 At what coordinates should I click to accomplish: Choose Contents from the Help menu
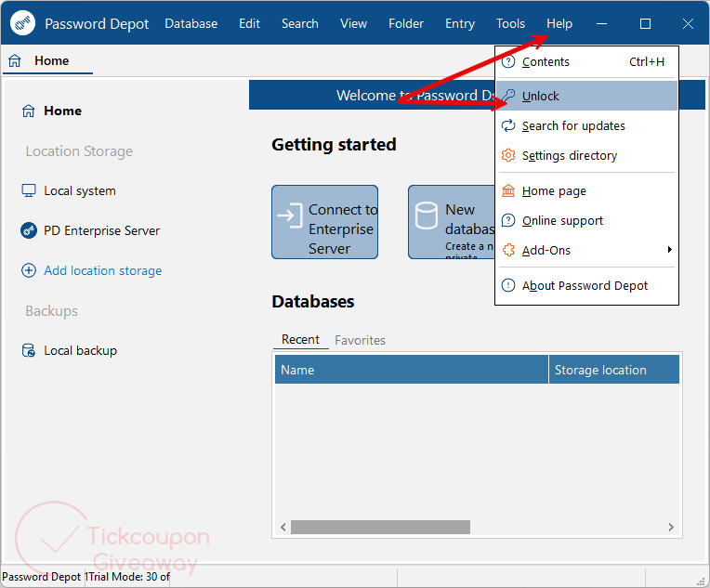586,62
